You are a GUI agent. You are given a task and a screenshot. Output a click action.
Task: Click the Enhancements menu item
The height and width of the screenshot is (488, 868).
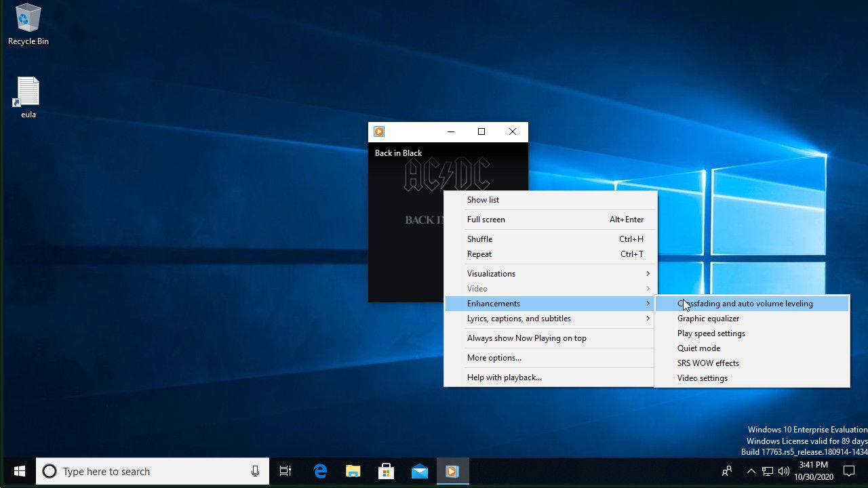point(551,304)
